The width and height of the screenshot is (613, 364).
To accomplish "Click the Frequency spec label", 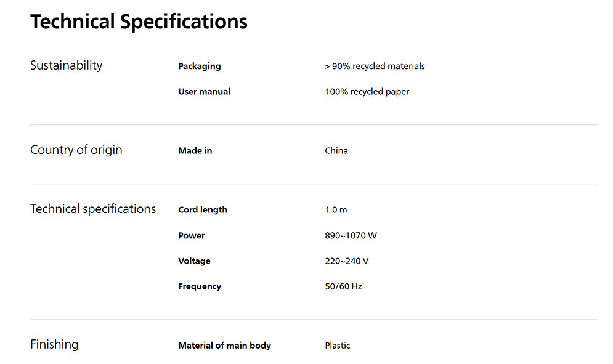I will pyautogui.click(x=200, y=286).
